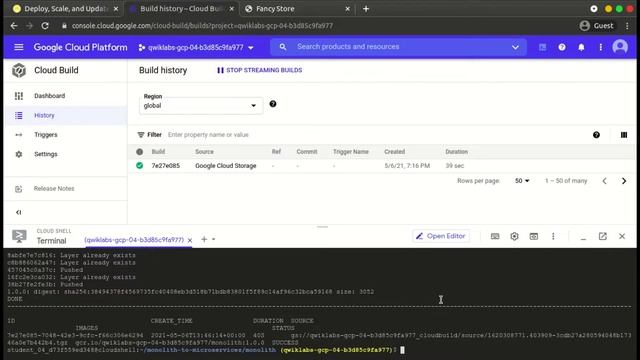Open Cloud Shell terminal settings gear

(x=514, y=236)
